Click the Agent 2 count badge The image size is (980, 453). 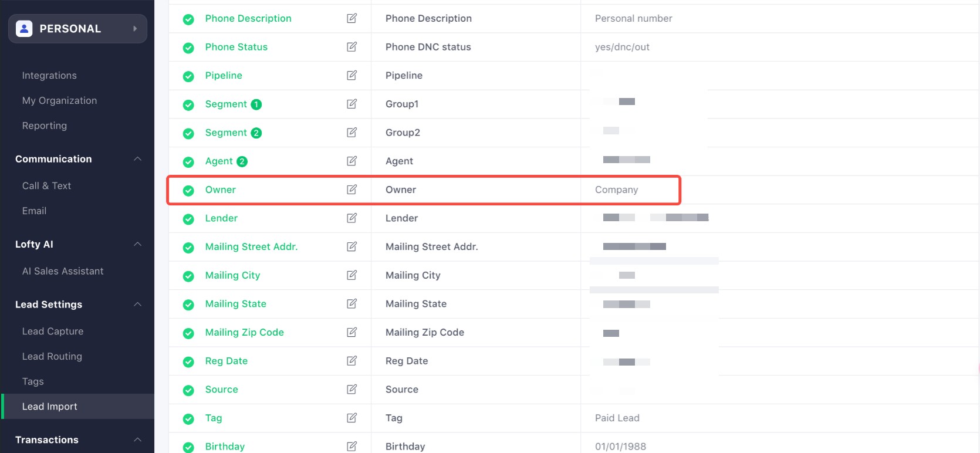(242, 161)
